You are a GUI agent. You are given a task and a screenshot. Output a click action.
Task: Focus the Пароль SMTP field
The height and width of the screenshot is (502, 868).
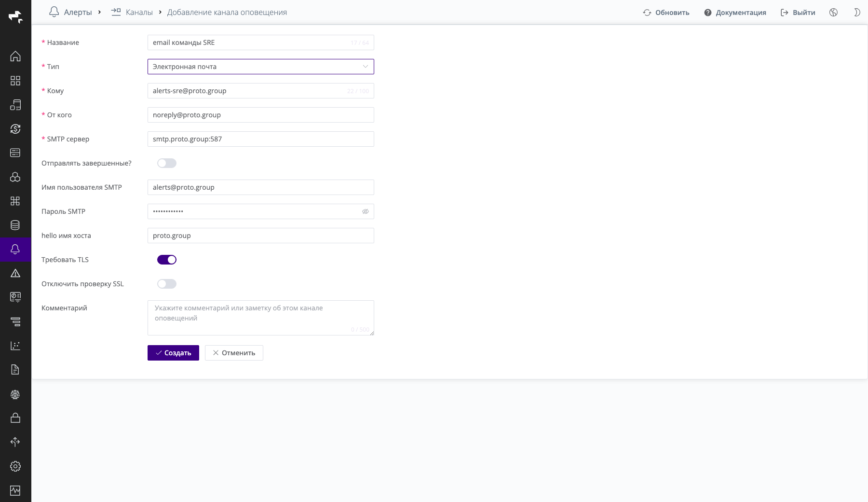pos(261,211)
